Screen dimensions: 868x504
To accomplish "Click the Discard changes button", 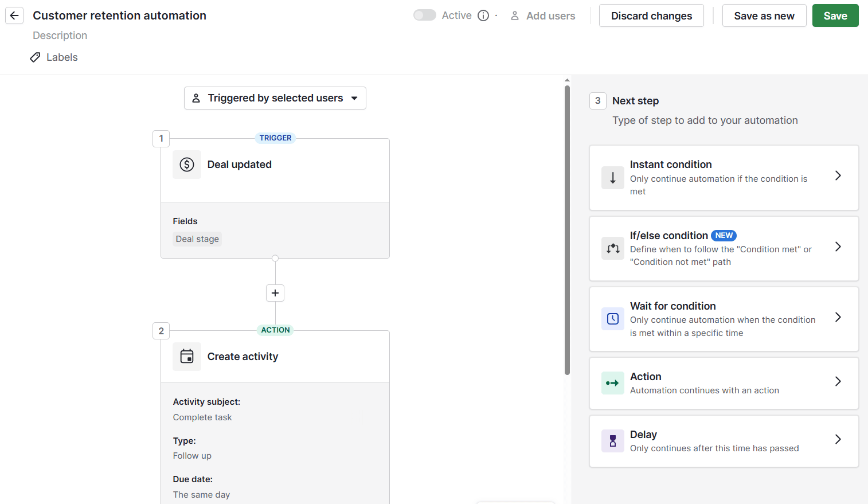I will click(651, 15).
